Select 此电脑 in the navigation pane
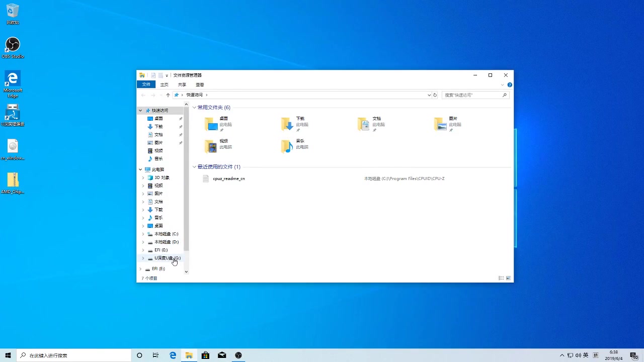This screenshot has width=644, height=362. (x=157, y=169)
